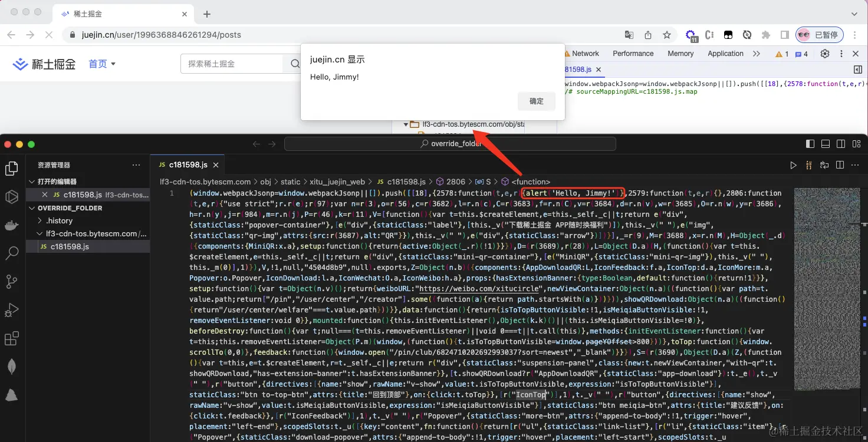
Task: Toggle Chrome side panel icon
Action: [x=785, y=35]
